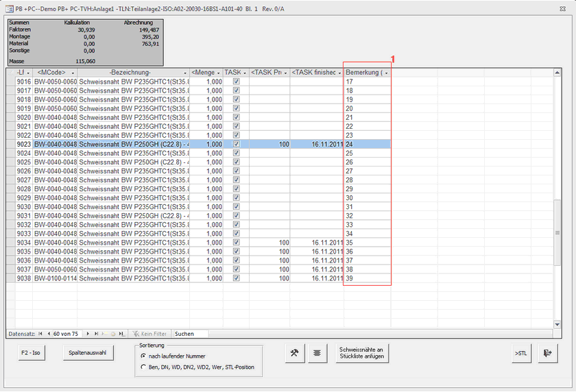Go to last record in navigator
This screenshot has width=576, height=392.
[x=96, y=334]
